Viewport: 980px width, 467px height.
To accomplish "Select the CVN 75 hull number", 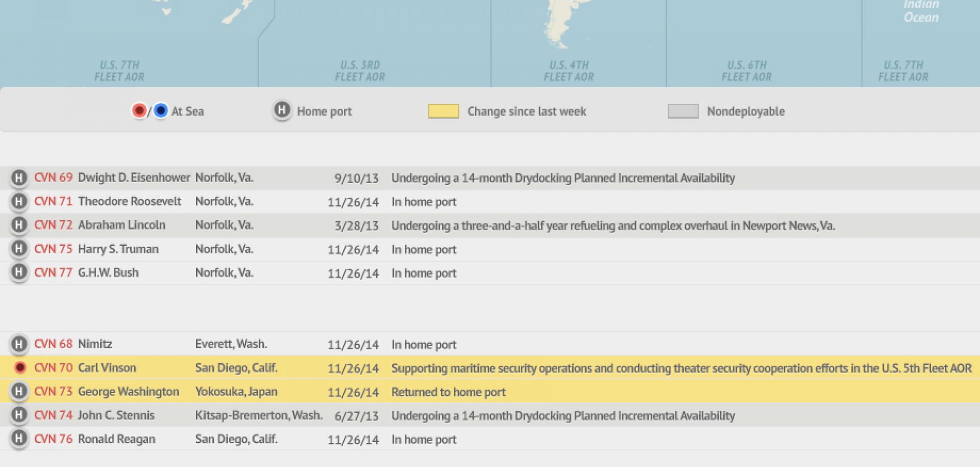I will (53, 249).
